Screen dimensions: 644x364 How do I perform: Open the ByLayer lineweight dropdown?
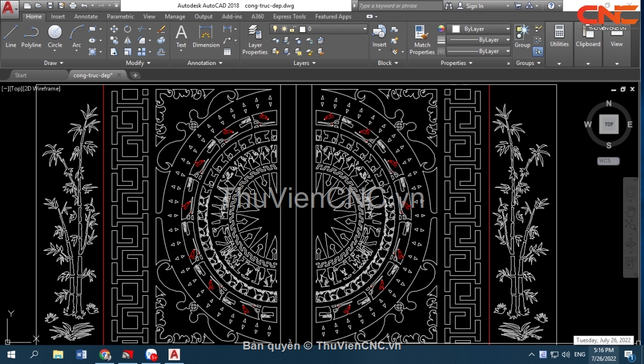[x=479, y=40]
